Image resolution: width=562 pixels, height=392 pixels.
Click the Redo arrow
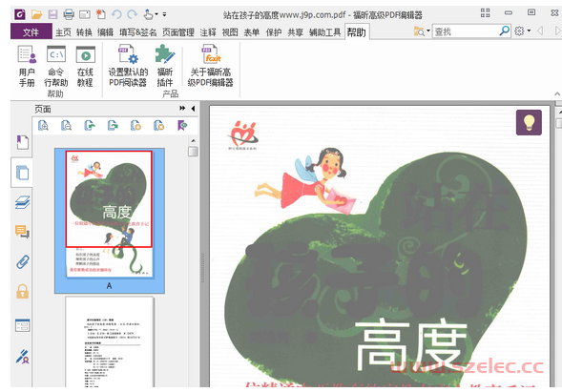133,14
